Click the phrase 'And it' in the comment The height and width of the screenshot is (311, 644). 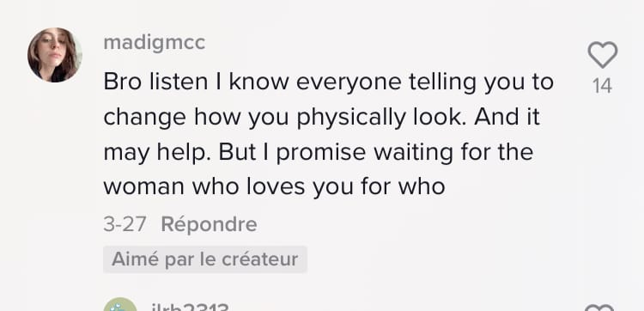507,117
